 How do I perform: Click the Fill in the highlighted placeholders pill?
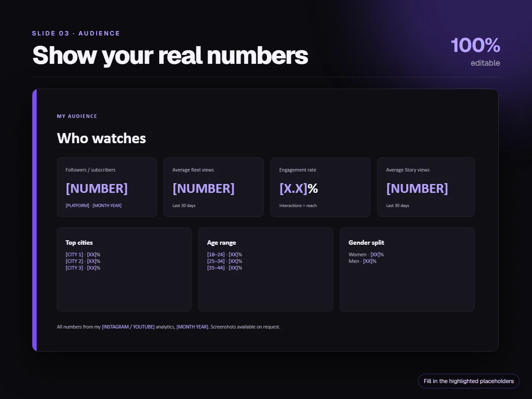pyautogui.click(x=469, y=381)
